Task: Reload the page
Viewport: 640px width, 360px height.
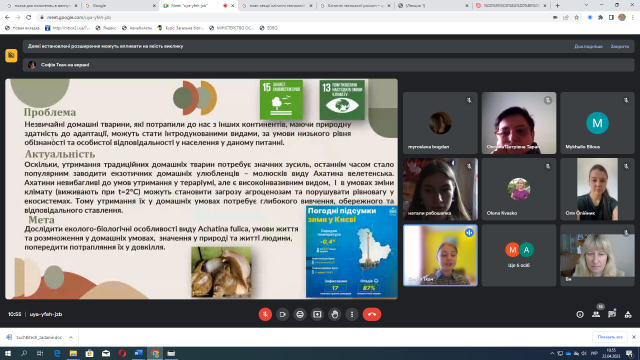Action: (x=29, y=17)
